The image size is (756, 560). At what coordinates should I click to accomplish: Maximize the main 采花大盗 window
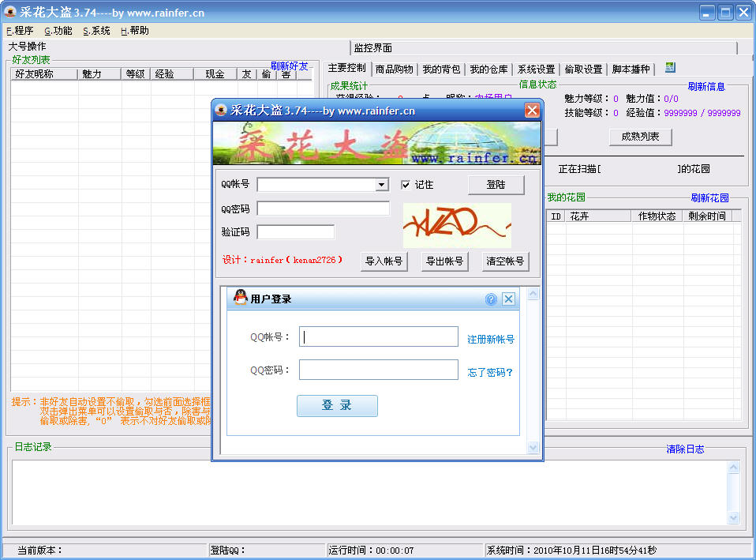[725, 12]
